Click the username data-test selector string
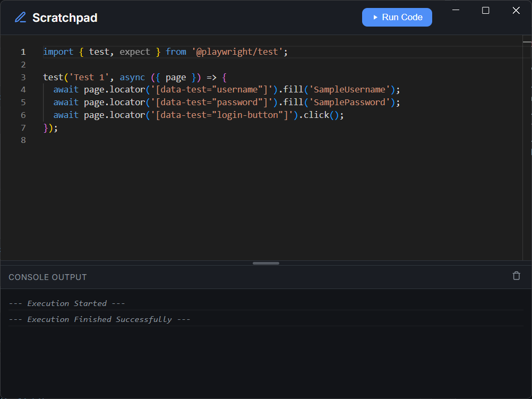The width and height of the screenshot is (532, 399). pyautogui.click(x=212, y=90)
